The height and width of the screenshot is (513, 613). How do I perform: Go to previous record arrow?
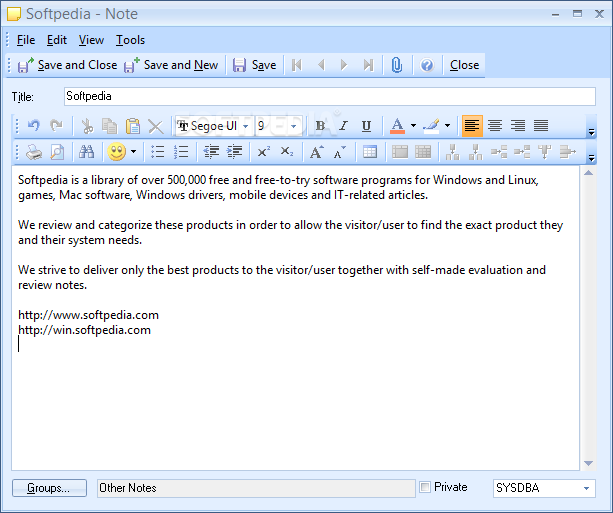pos(321,65)
